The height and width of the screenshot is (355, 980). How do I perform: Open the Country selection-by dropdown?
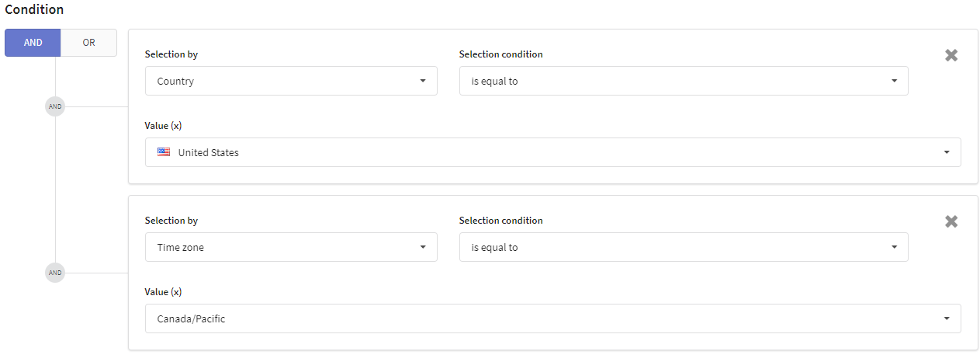pyautogui.click(x=291, y=81)
